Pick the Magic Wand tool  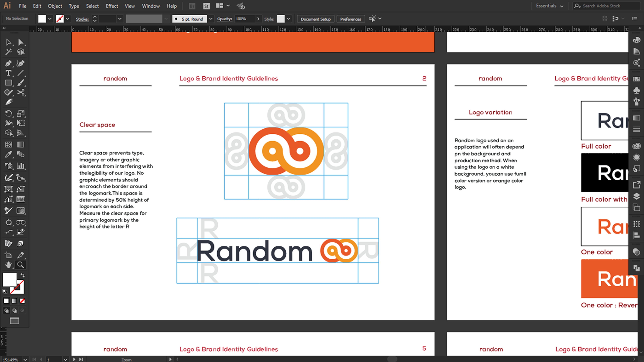(8, 52)
